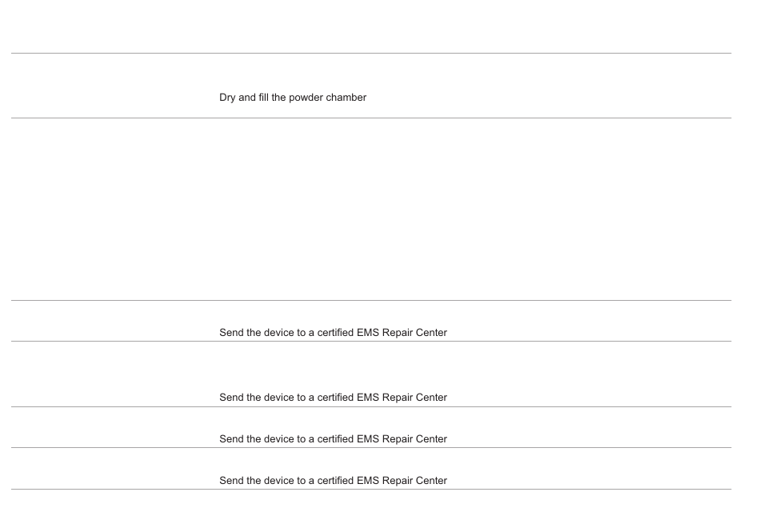Click the word 'powder' in the first row
Image resolution: width=760 pixels, height=532 pixels.
pyautogui.click(x=306, y=98)
